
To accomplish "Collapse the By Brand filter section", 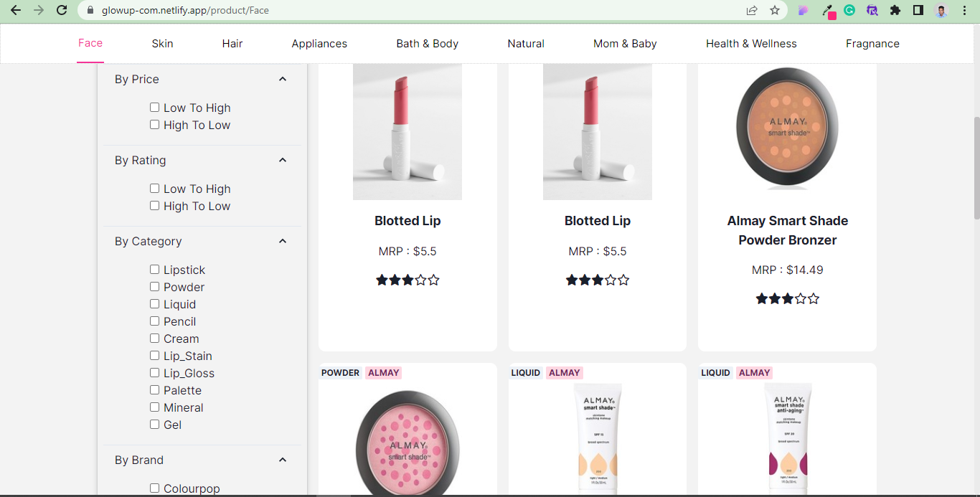I will click(x=283, y=460).
